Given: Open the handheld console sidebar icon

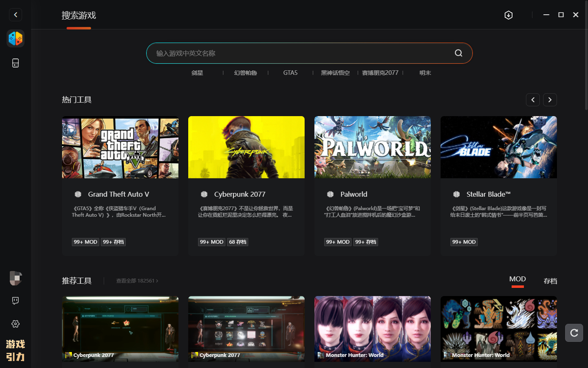Looking at the screenshot, I should point(16,63).
